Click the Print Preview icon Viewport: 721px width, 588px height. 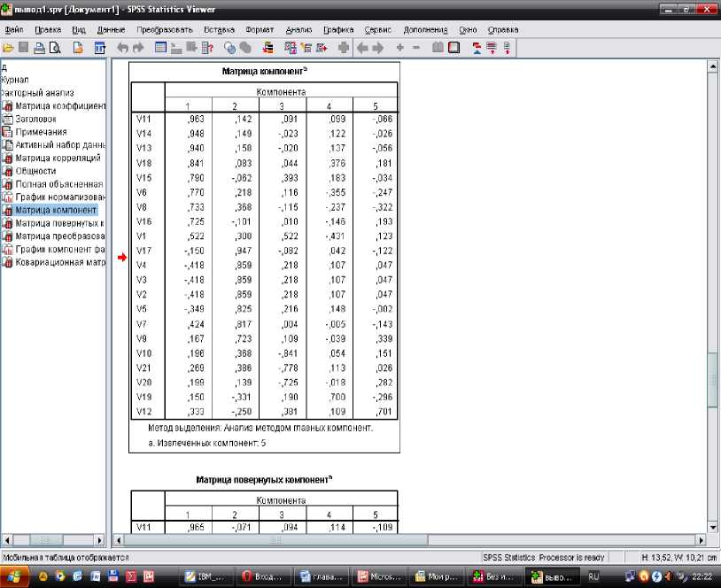click(55, 47)
